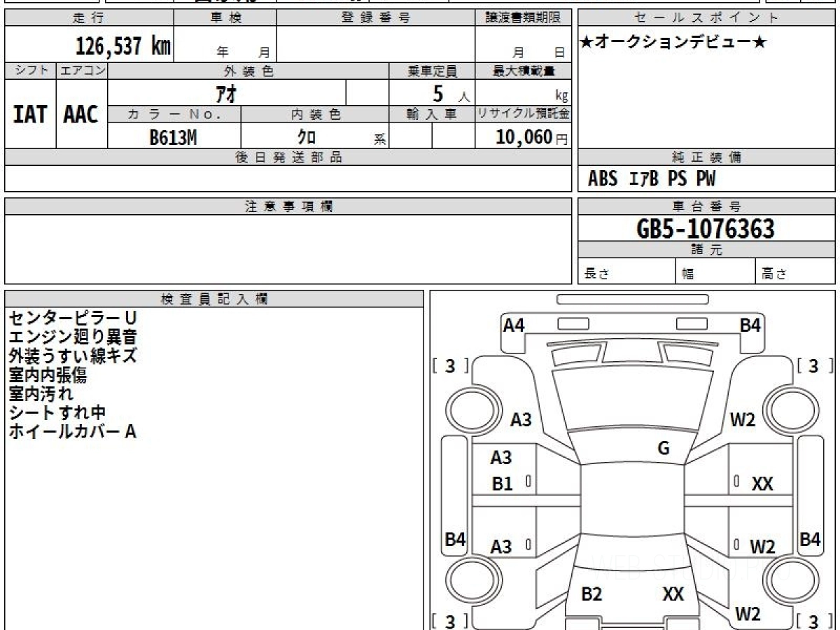Select the G mark on windshield

pos(664,449)
